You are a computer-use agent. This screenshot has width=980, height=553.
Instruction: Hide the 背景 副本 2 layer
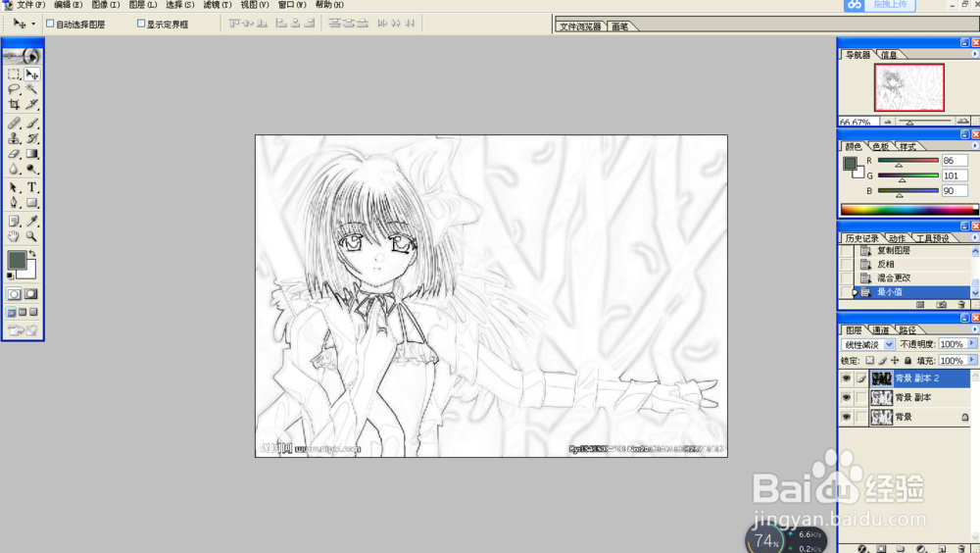point(846,377)
